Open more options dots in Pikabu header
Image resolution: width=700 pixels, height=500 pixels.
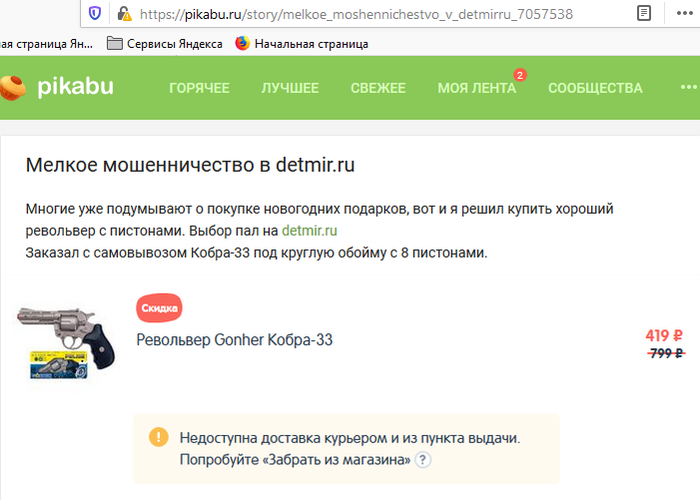pyautogui.click(x=687, y=88)
